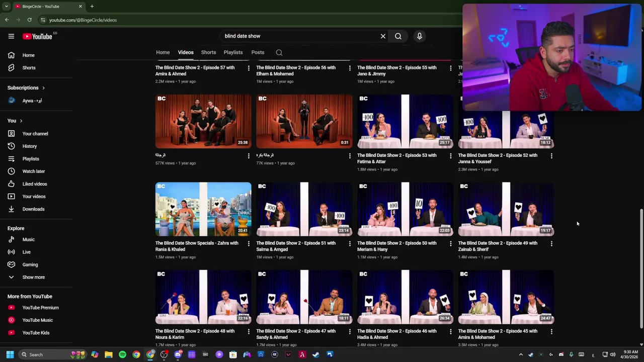The width and height of the screenshot is (644, 362).
Task: Reload the page with the browser refresh icon
Action: click(30, 20)
